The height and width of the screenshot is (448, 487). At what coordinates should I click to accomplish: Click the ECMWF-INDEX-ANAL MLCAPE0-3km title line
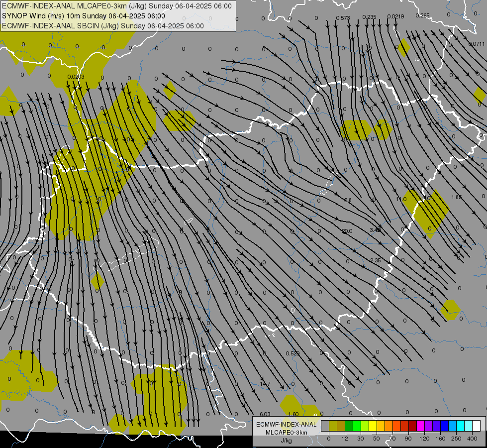click(x=117, y=6)
